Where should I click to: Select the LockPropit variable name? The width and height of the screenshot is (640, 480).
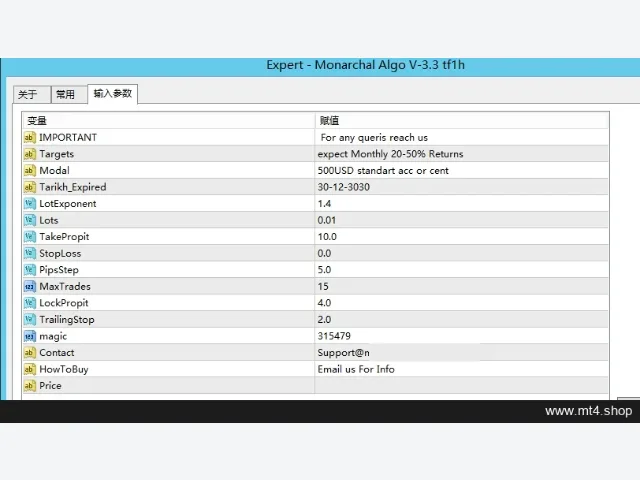point(64,303)
